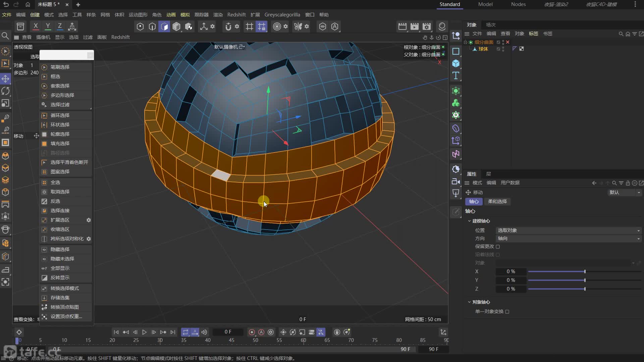Select the Move tool in left toolbar

pyautogui.click(x=5, y=79)
